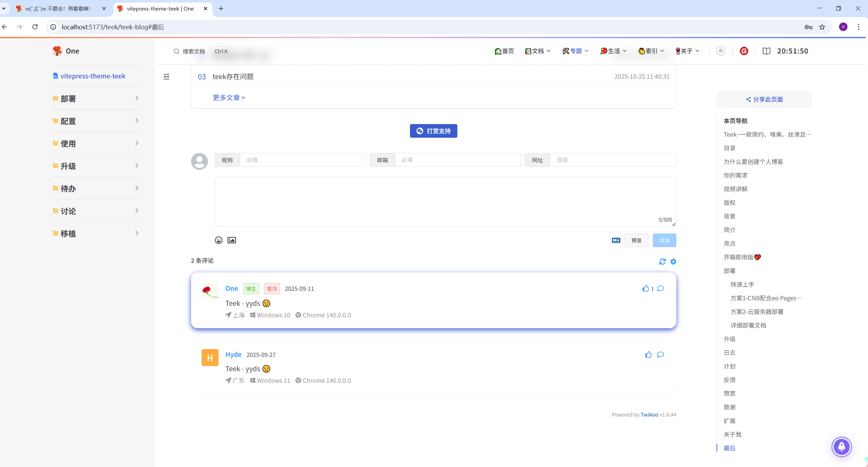Click the emoji picker icon below the comment box
The image size is (868, 467).
pyautogui.click(x=219, y=240)
